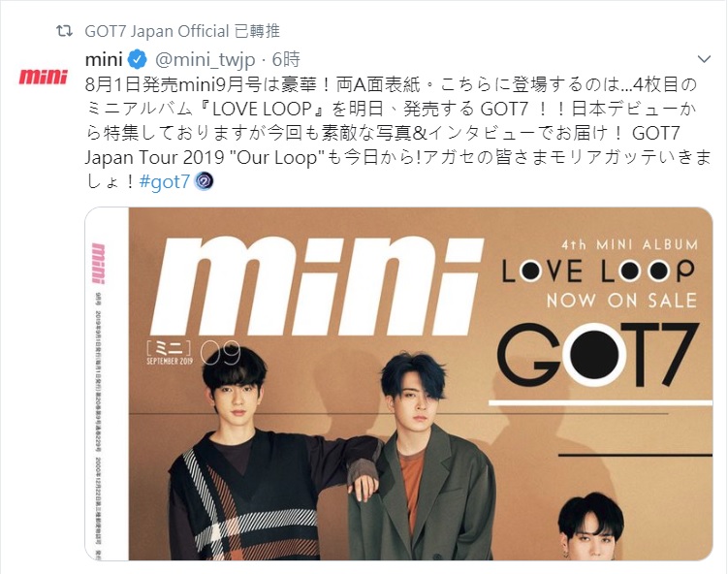Click the LOVE LOOP title on cover
This screenshot has height=574, width=728.
click(x=598, y=271)
